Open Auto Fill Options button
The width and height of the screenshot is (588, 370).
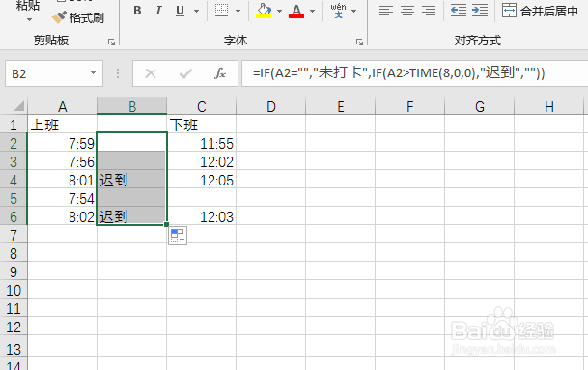(x=178, y=236)
